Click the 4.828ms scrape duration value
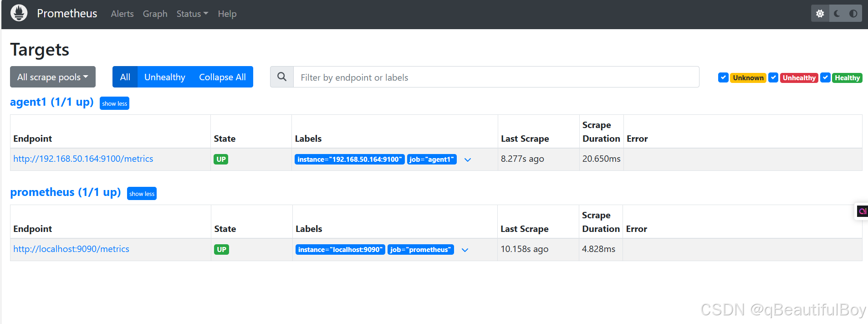868x324 pixels. pyautogui.click(x=598, y=249)
